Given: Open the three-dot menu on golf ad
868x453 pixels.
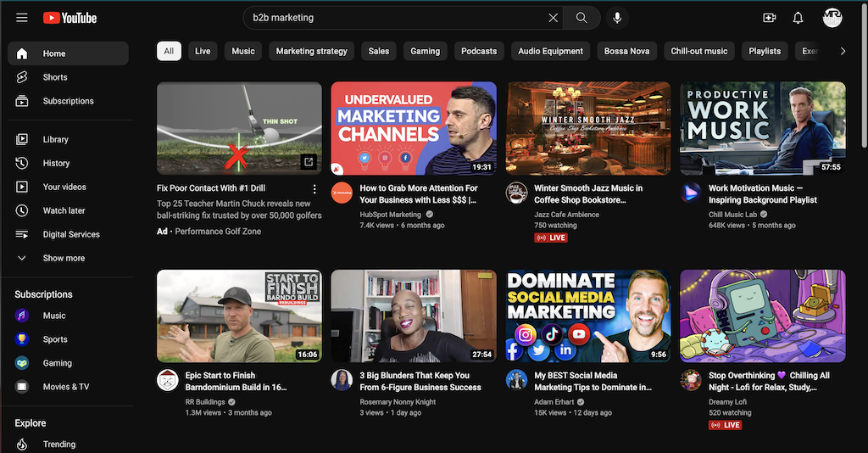Looking at the screenshot, I should pyautogui.click(x=314, y=189).
